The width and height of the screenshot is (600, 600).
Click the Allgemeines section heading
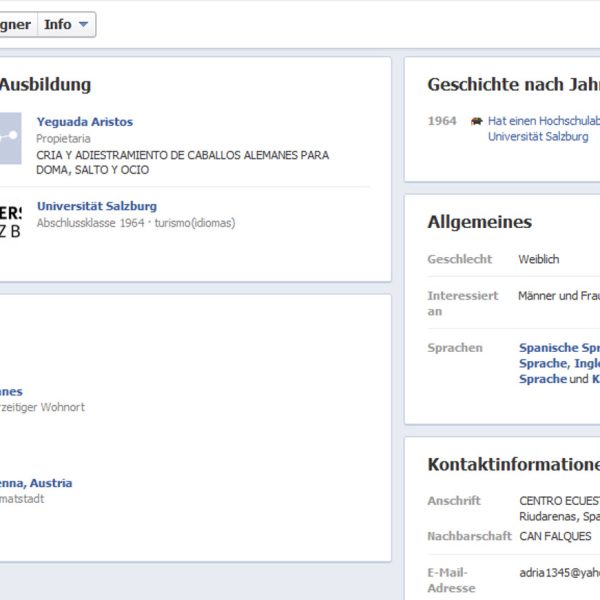pyautogui.click(x=479, y=222)
